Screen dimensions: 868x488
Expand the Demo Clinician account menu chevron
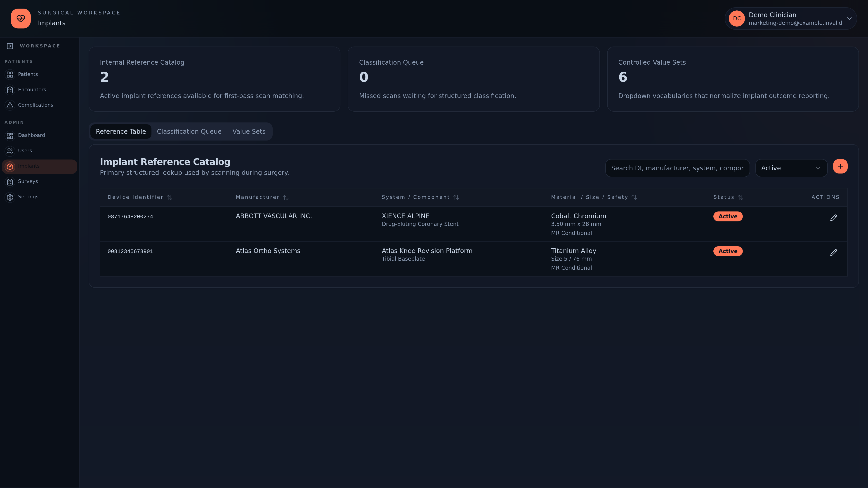849,19
